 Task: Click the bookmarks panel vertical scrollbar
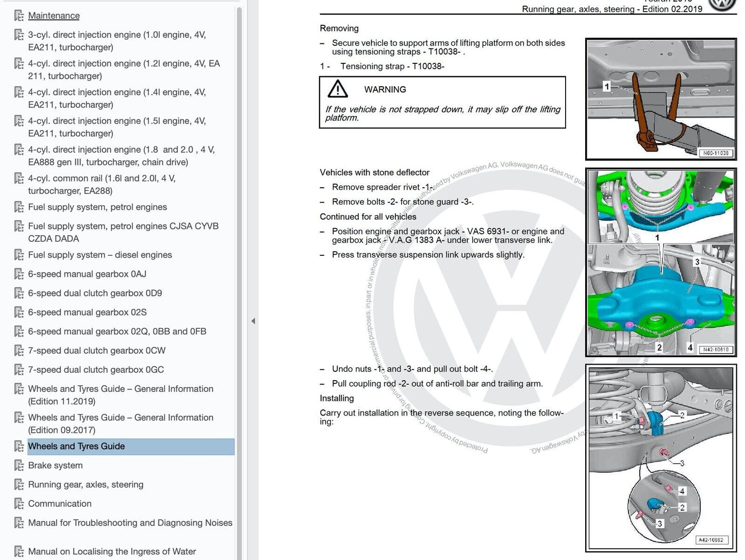[x=239, y=258]
